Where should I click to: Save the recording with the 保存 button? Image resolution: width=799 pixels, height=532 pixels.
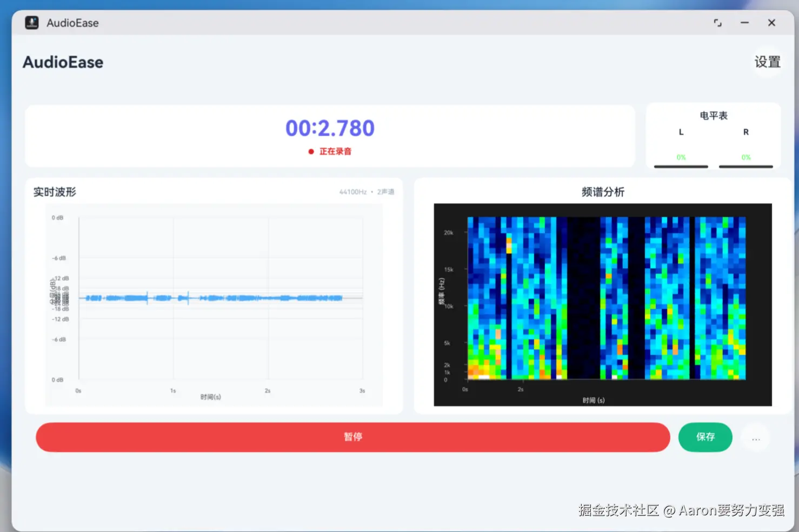pyautogui.click(x=705, y=437)
